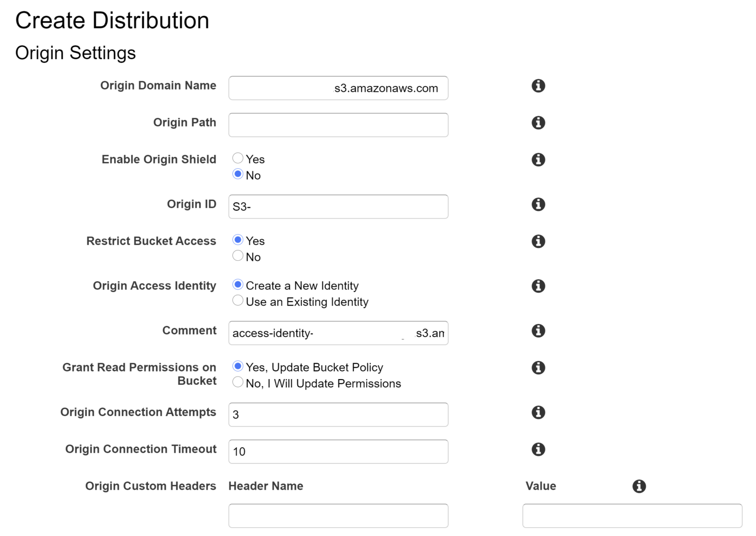Focus the Origin Connection Timeout field
Viewport: 756px width, 536px height.
(338, 451)
